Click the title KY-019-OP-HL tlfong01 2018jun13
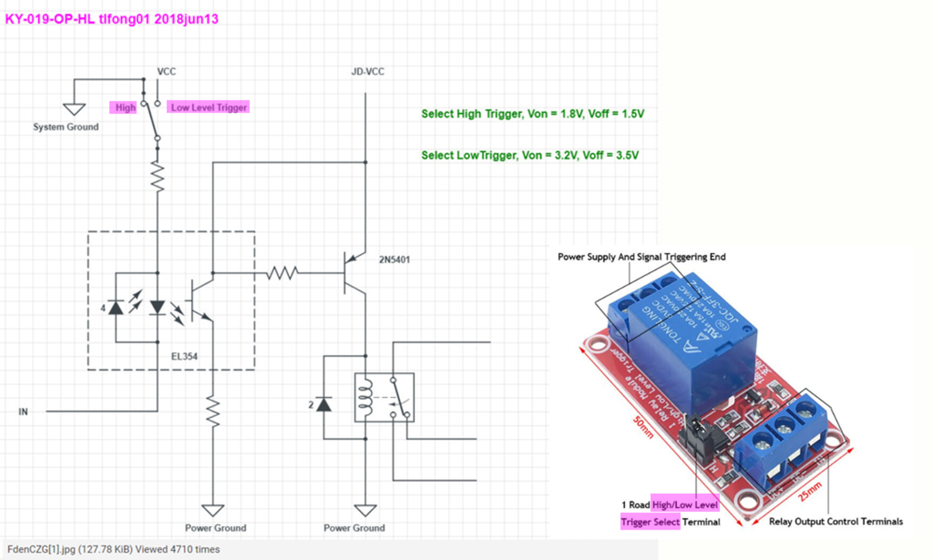Viewport: 933px width, 560px height. tap(112, 19)
